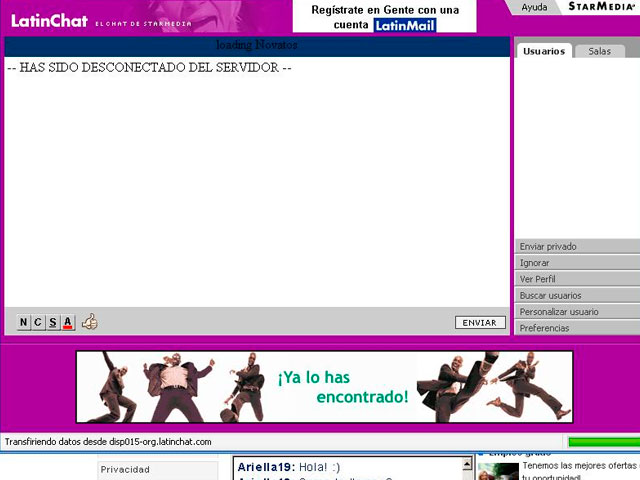Switch to the Salas tab
The image size is (640, 480).
coord(600,51)
